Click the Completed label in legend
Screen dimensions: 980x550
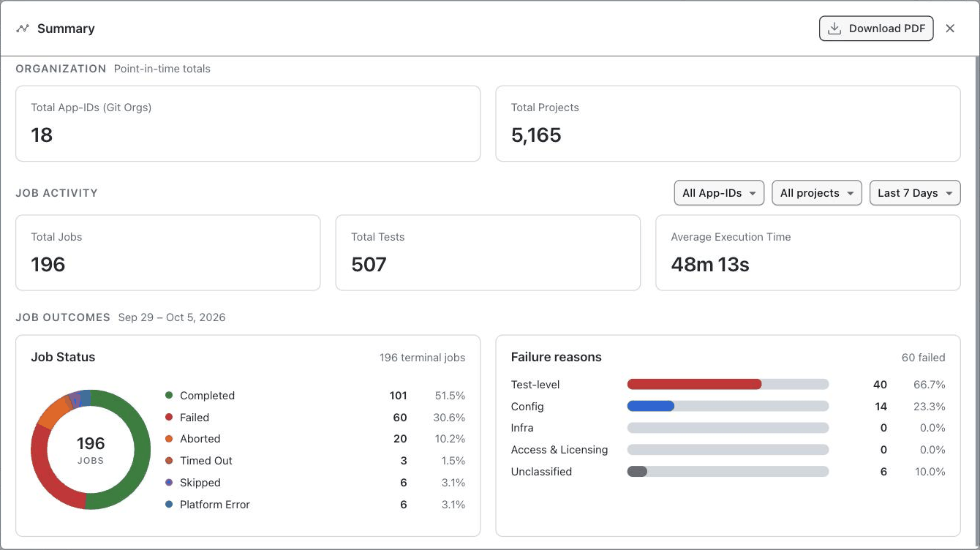[x=207, y=396]
